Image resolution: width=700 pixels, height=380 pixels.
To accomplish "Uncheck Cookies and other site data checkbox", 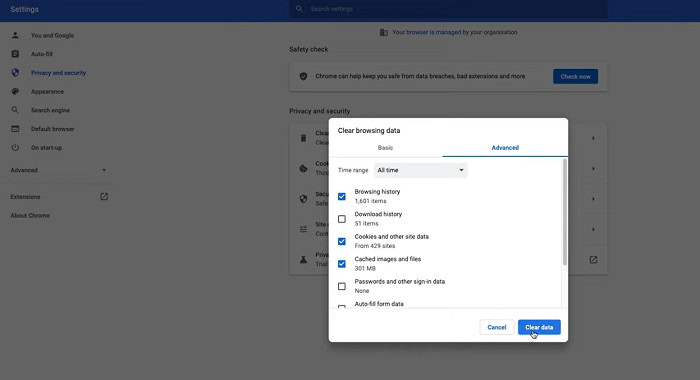I will (x=342, y=241).
